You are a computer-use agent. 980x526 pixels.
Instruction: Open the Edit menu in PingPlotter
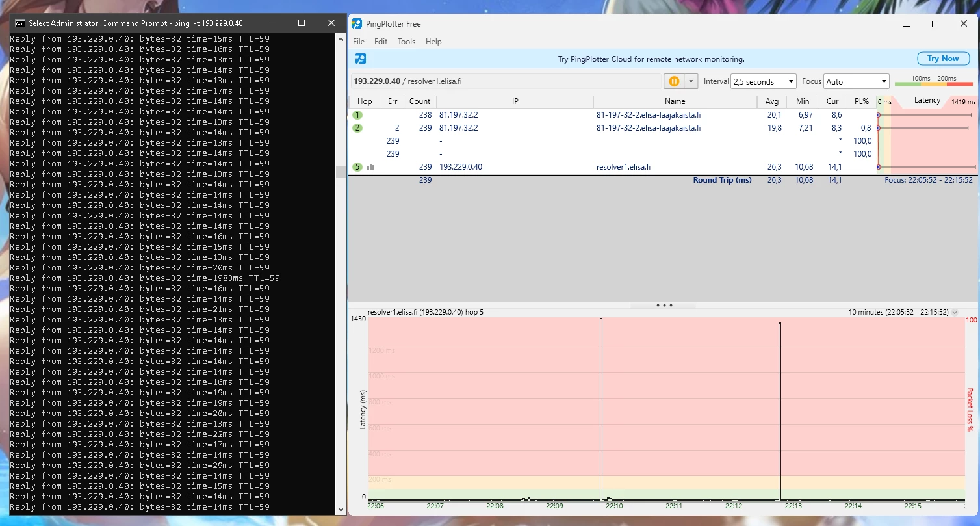pos(381,42)
